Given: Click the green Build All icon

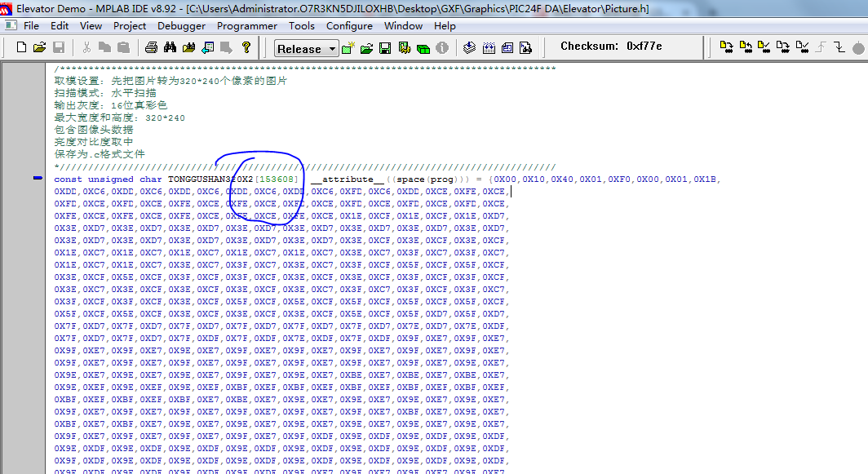Looking at the screenshot, I should point(423,49).
